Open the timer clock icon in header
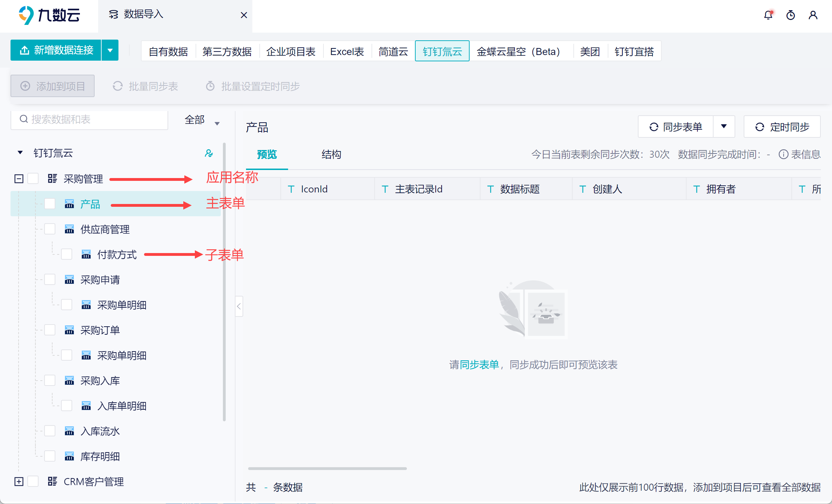Image resolution: width=832 pixels, height=504 pixels. click(790, 15)
